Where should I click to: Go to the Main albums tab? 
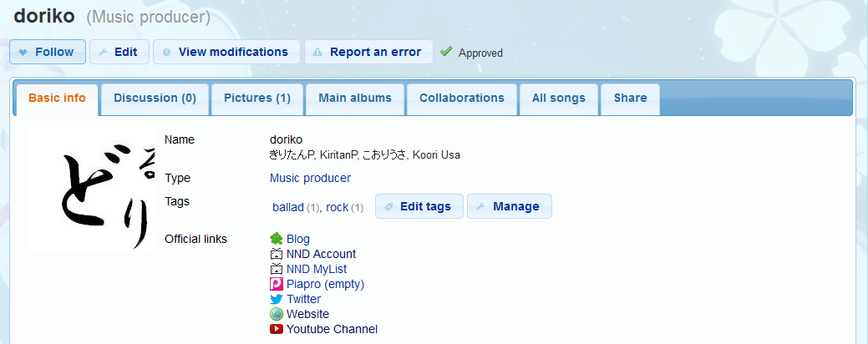(354, 99)
